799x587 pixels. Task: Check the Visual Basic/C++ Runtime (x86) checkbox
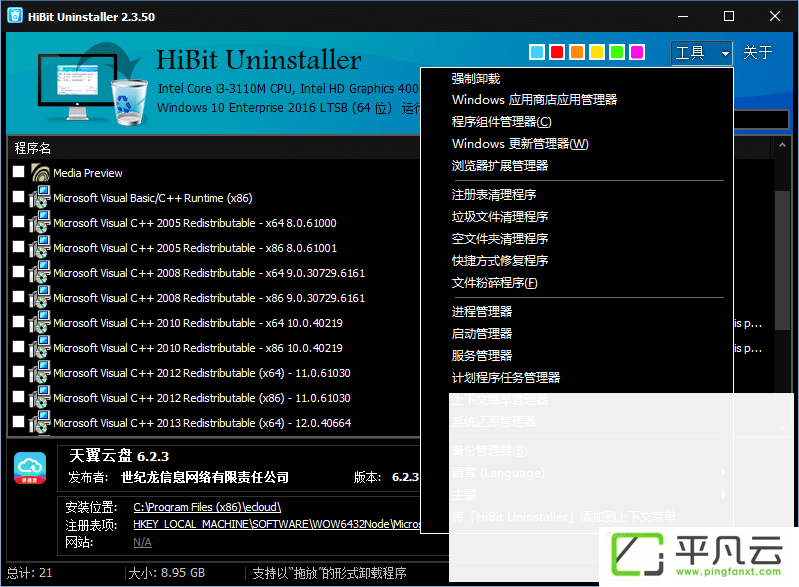click(x=19, y=197)
